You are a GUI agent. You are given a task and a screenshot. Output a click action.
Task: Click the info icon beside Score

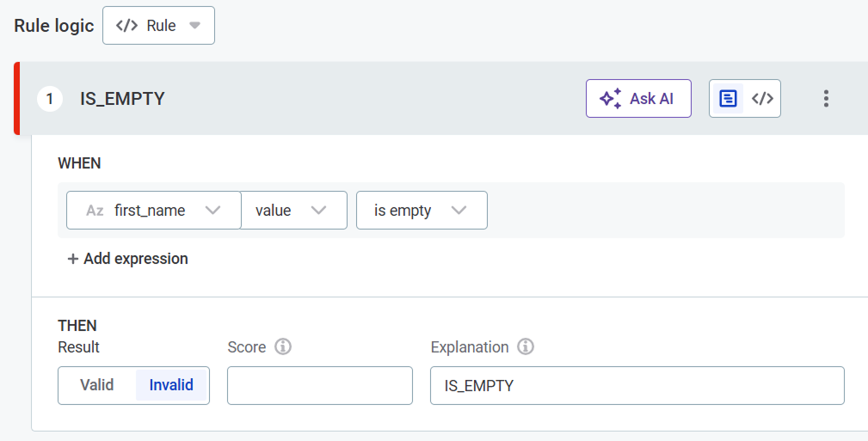click(283, 347)
